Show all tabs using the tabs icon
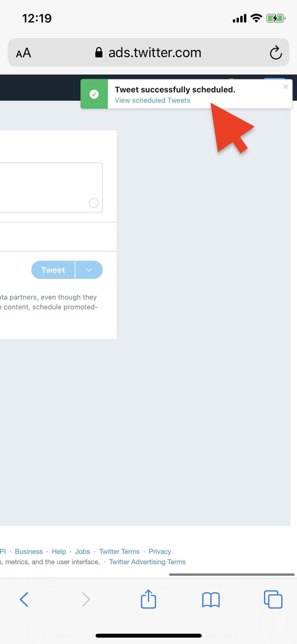The height and width of the screenshot is (644, 297). click(x=273, y=599)
